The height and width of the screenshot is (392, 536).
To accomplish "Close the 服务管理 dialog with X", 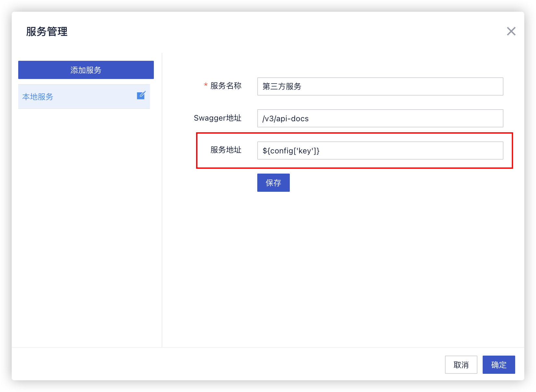I will click(x=511, y=31).
